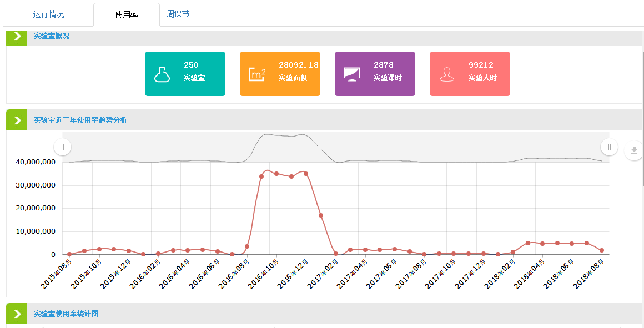The width and height of the screenshot is (644, 328).
Task: Click green arrow icon beside 实验室近三年使用率趋势分析
Action: (17, 120)
